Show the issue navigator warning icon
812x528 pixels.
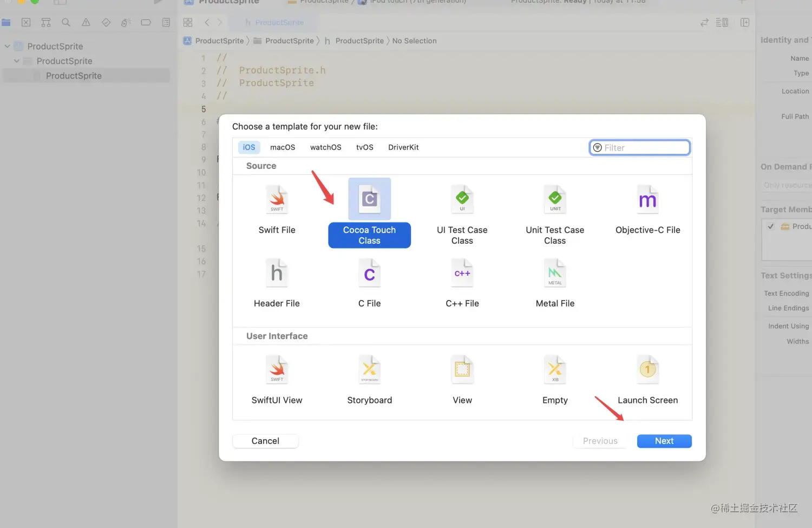coord(86,22)
